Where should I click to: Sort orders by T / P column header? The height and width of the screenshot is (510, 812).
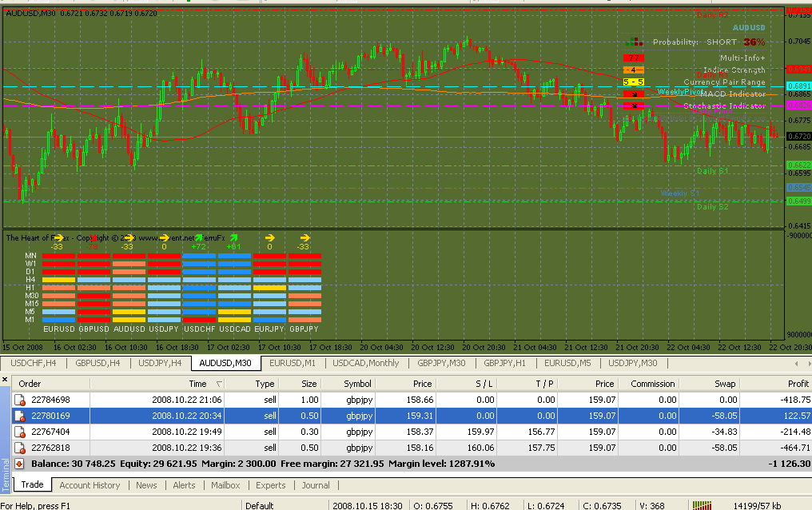tap(527, 384)
